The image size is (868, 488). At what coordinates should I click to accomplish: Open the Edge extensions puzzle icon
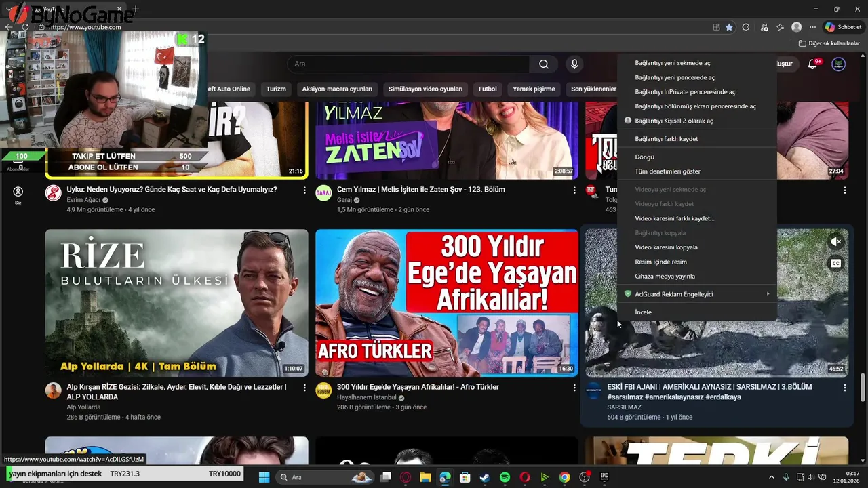point(746,27)
